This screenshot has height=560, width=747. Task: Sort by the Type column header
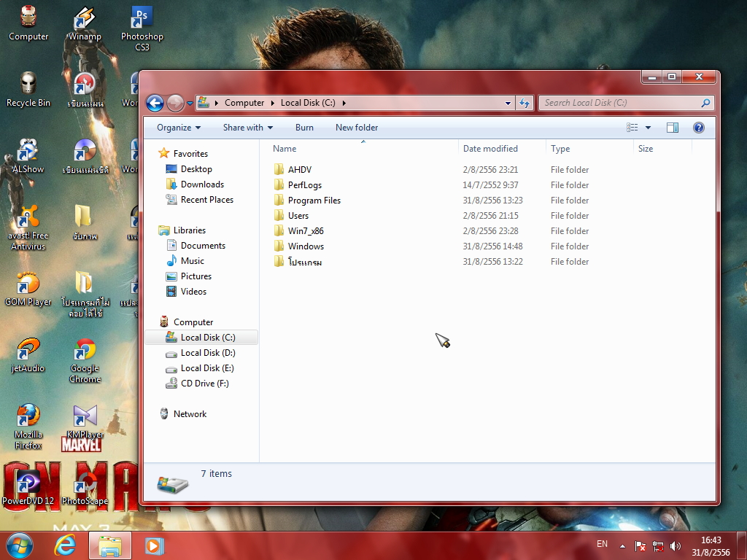click(x=589, y=149)
